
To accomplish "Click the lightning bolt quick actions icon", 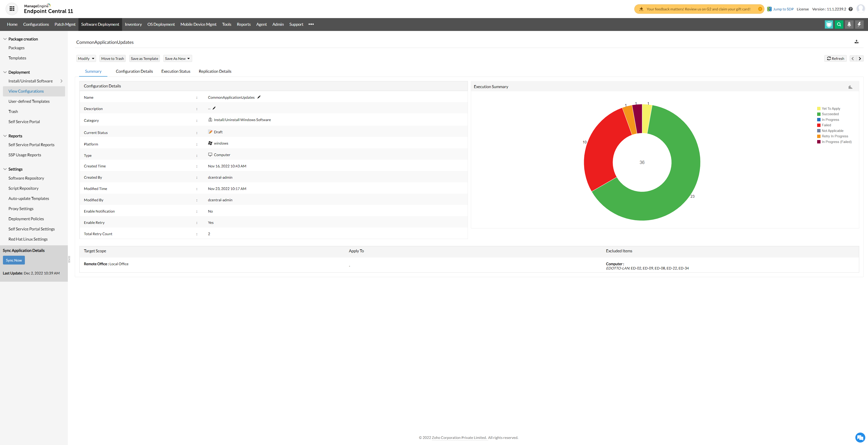I will [859, 24].
